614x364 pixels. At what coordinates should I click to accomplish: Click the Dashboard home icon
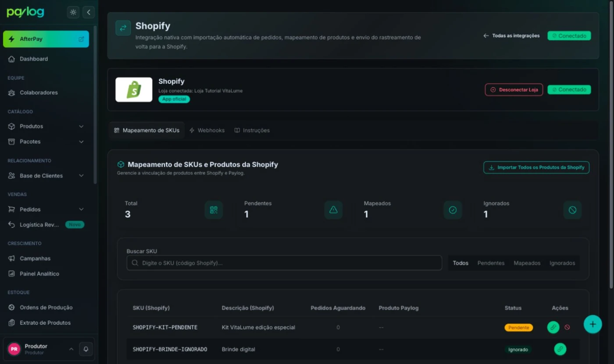point(11,59)
